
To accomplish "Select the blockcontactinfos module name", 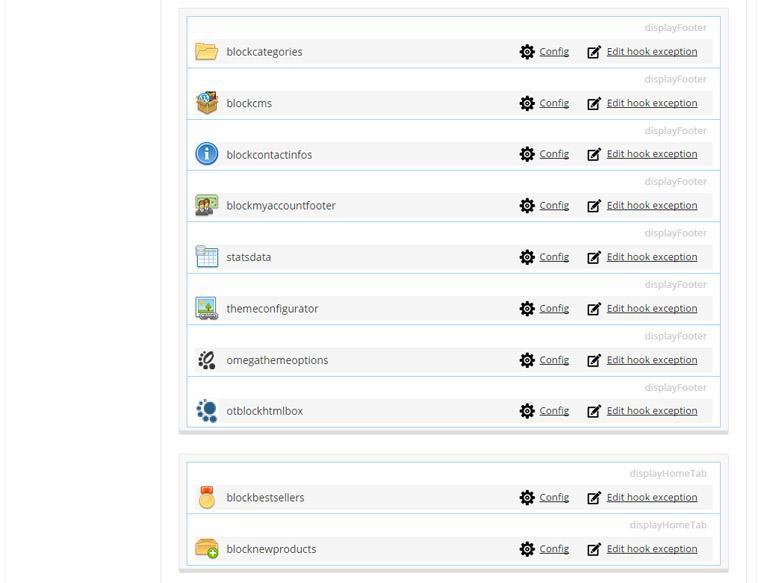I will pyautogui.click(x=269, y=154).
